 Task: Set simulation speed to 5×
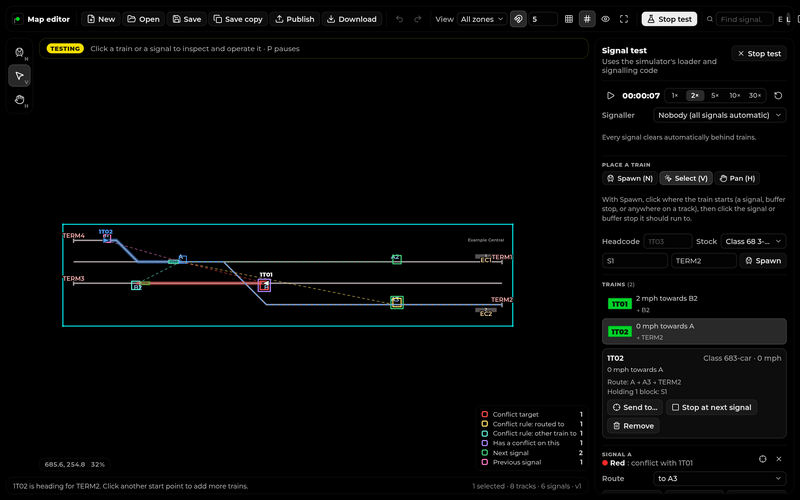[x=715, y=95]
